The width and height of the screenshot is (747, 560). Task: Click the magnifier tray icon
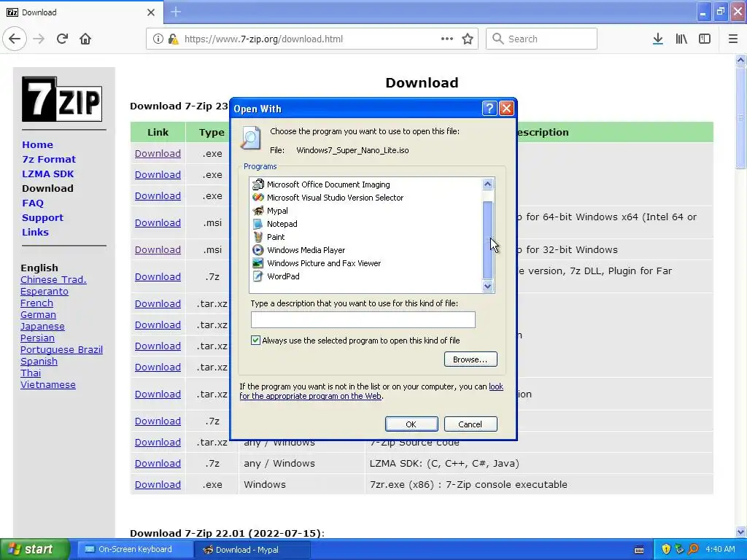[693, 549]
